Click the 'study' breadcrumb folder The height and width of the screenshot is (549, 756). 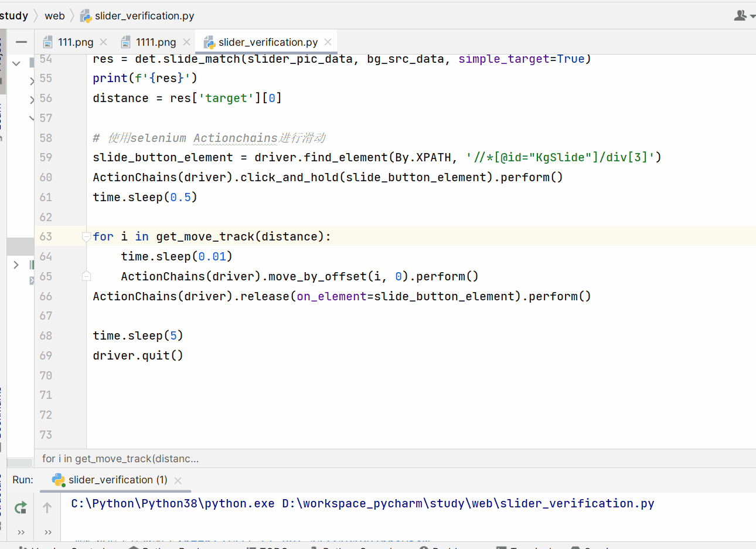coord(14,16)
